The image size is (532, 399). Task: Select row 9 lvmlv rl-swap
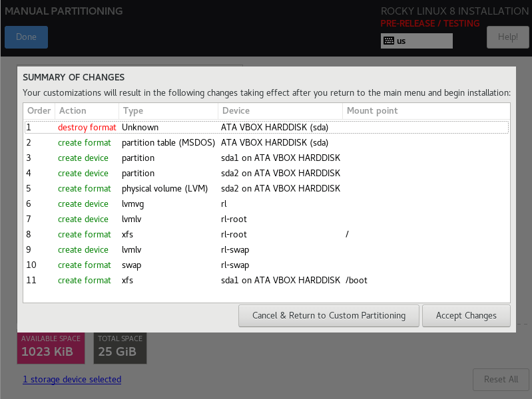tap(266, 249)
